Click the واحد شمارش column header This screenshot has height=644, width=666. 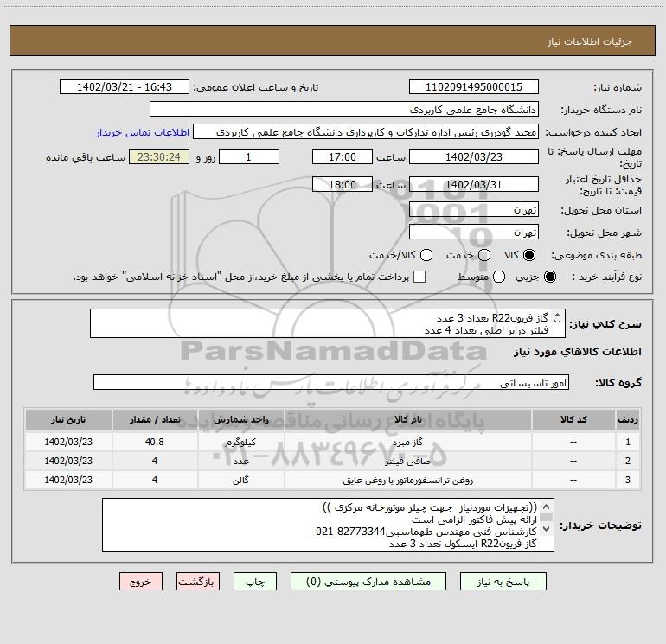pos(240,420)
